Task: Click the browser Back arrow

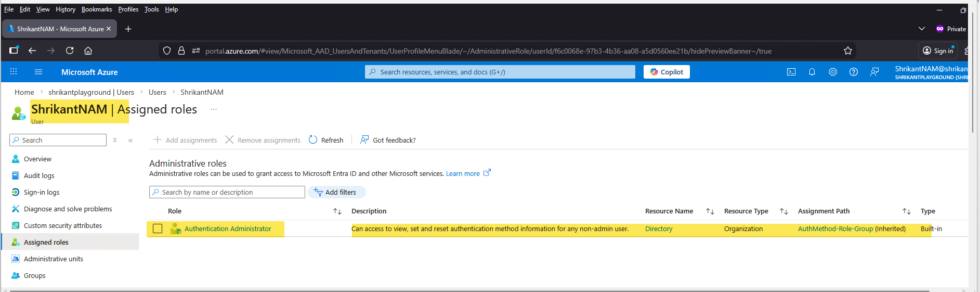Action: [32, 50]
